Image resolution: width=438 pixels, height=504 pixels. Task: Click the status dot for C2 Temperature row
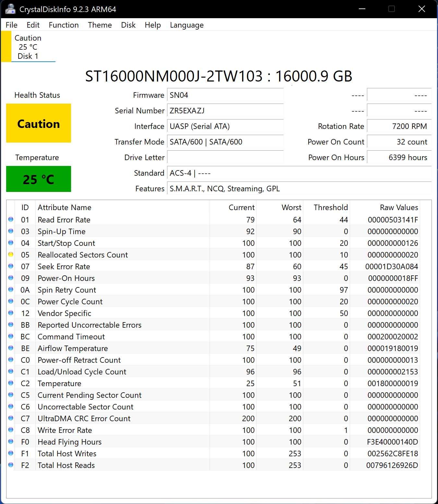pos(11,383)
